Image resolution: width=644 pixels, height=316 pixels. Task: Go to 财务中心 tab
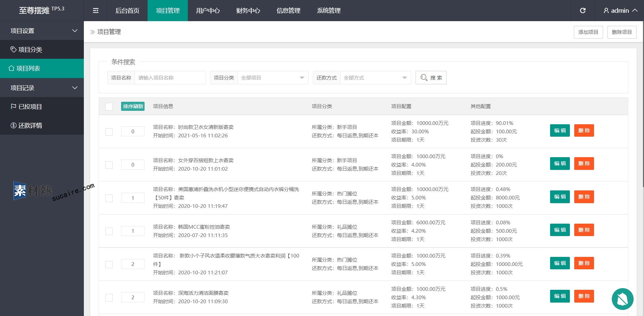point(248,11)
